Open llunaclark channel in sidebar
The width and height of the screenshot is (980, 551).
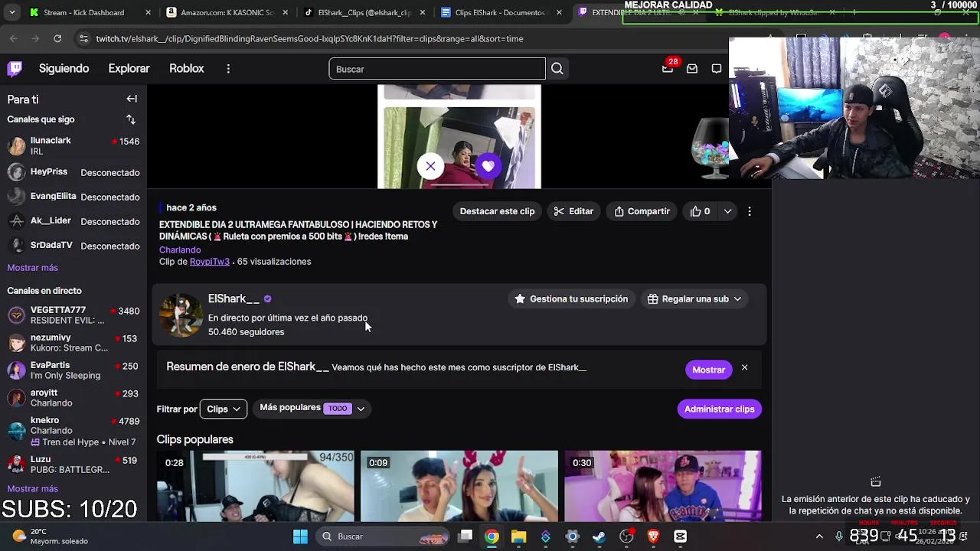pyautogui.click(x=73, y=145)
